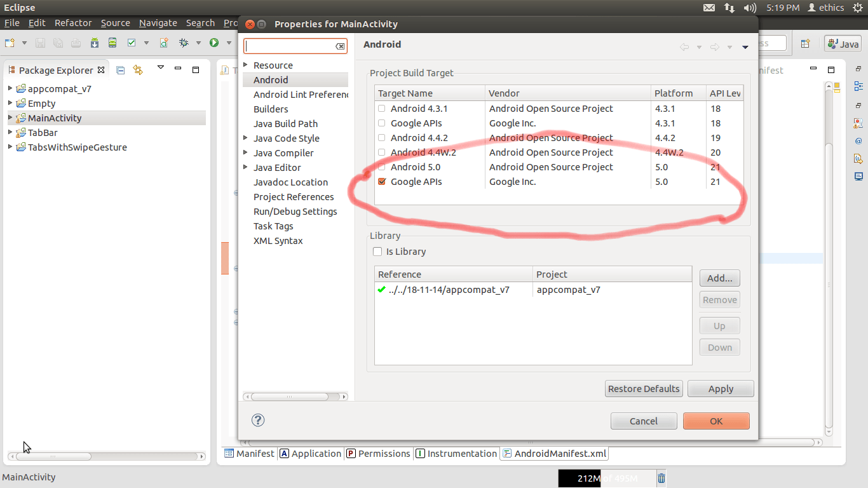Enable the Is Library checkbox
Image resolution: width=868 pixels, height=488 pixels.
pos(377,252)
